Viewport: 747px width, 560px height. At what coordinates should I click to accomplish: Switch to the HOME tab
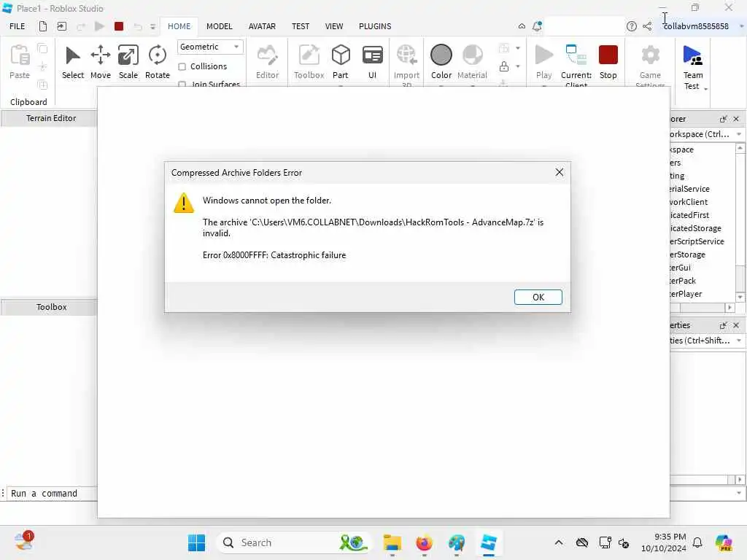pyautogui.click(x=179, y=26)
